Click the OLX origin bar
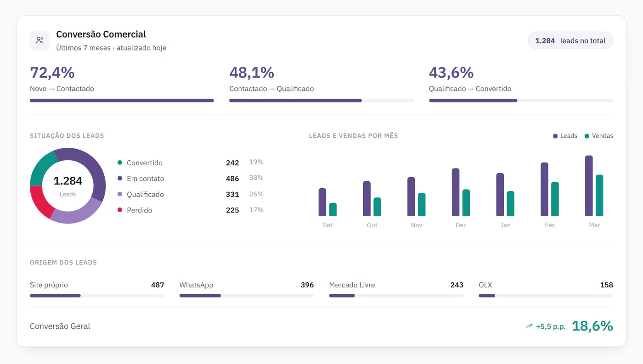643x364 pixels. coord(546,296)
